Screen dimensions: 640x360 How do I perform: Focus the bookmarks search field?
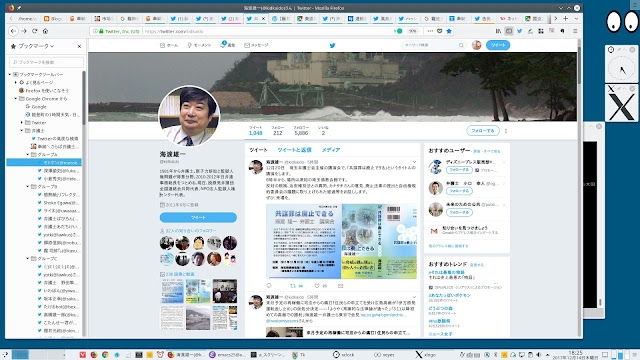pyautogui.click(x=46, y=62)
